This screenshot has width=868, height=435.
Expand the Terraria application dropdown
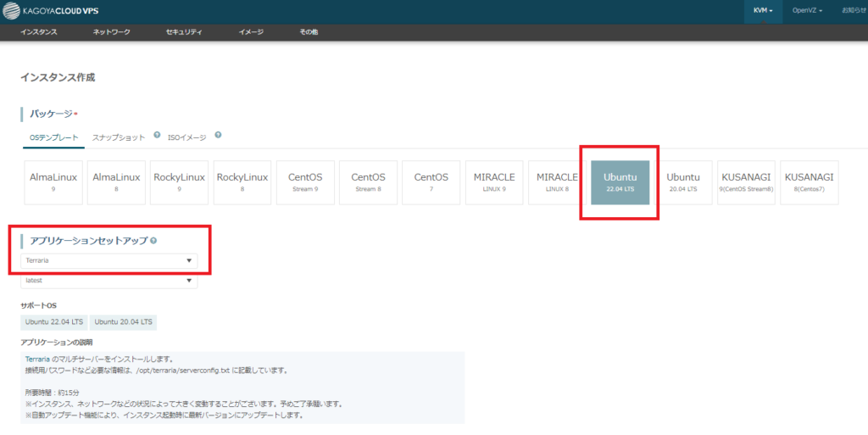point(108,260)
